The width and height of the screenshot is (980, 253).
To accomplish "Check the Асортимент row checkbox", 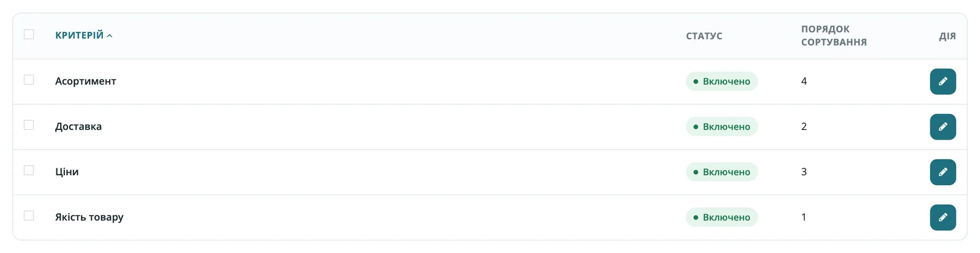I will (x=29, y=80).
